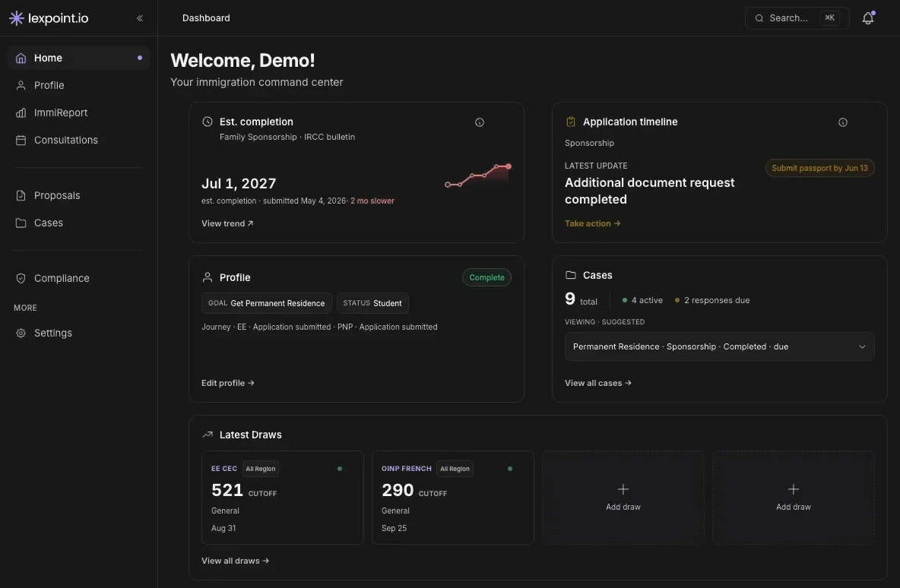Viewport: 900px width, 588px height.
Task: Click the Profile person icon in sidebar
Action: click(21, 86)
